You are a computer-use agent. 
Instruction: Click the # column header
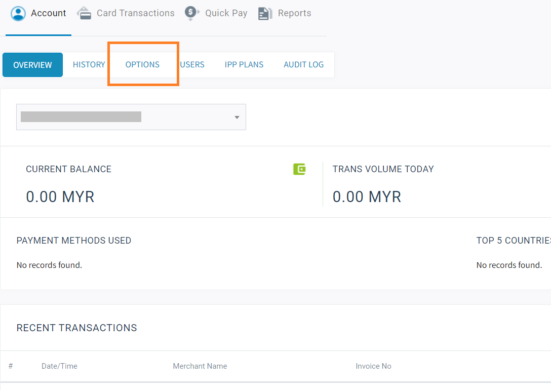point(11,366)
